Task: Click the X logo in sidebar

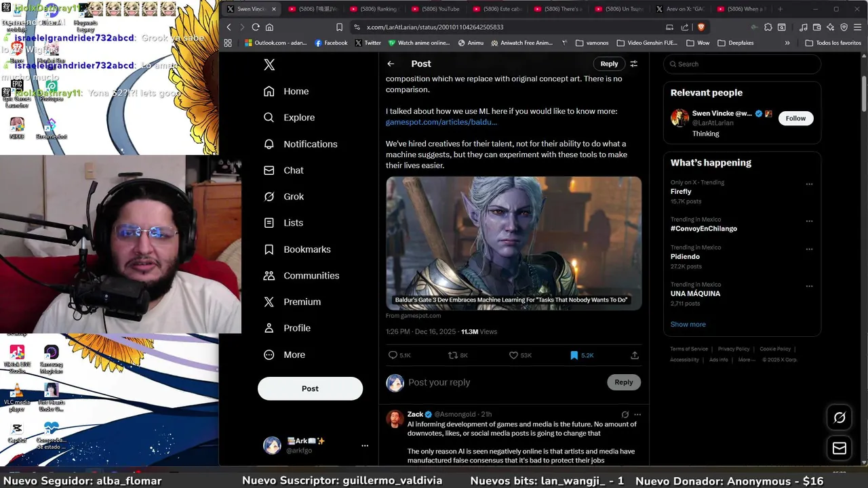Action: (269, 64)
